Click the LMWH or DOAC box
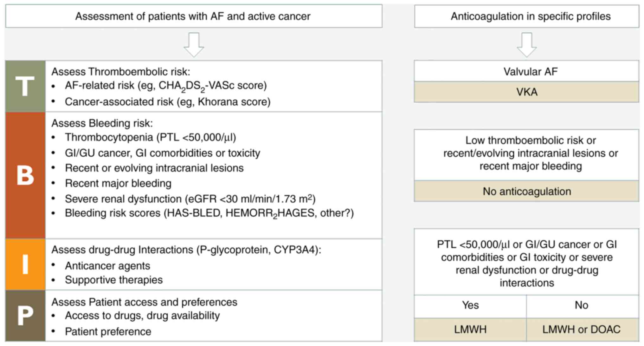 [582, 330]
